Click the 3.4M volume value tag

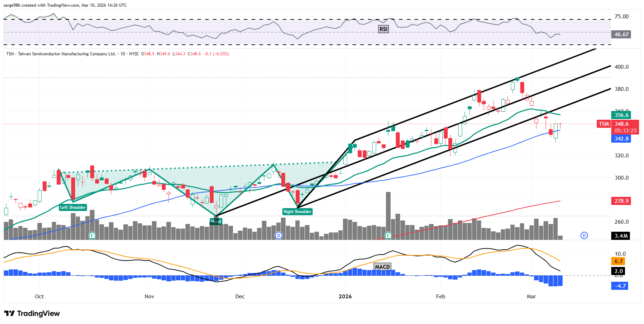pyautogui.click(x=621, y=236)
